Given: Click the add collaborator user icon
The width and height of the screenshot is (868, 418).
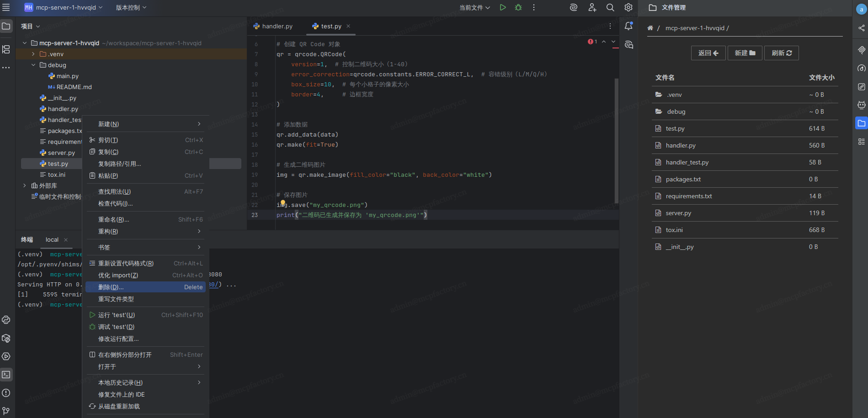Looking at the screenshot, I should point(592,7).
